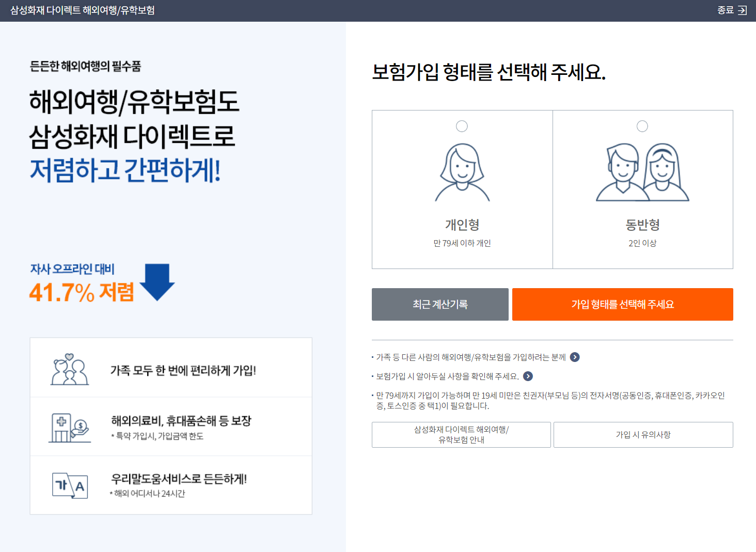Click 자사 오프라인 대비 text
The image size is (756, 552).
click(72, 269)
